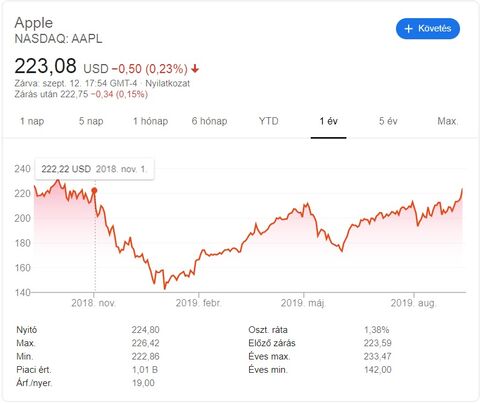Select the 1 év tab
Screen dimensions: 480x403
click(x=329, y=121)
